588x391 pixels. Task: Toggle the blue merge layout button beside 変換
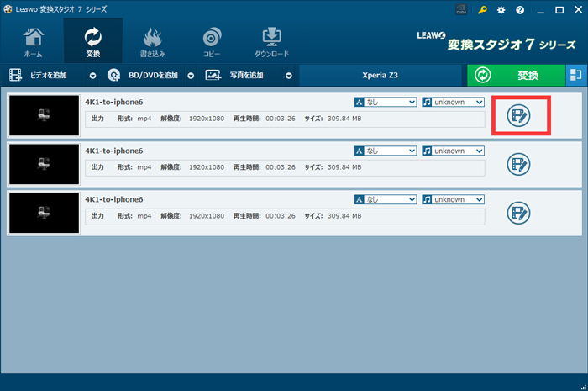tap(576, 75)
